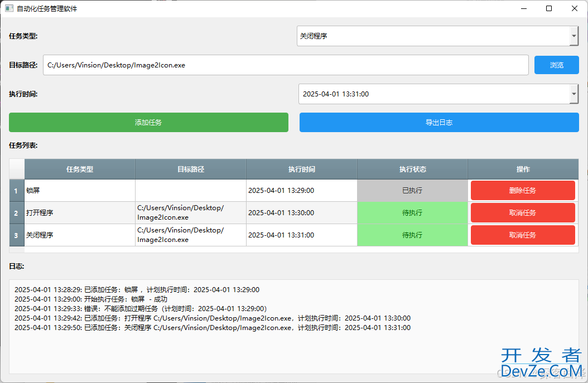Click the 目标路径 input field
The image size is (588, 383).
click(x=286, y=65)
